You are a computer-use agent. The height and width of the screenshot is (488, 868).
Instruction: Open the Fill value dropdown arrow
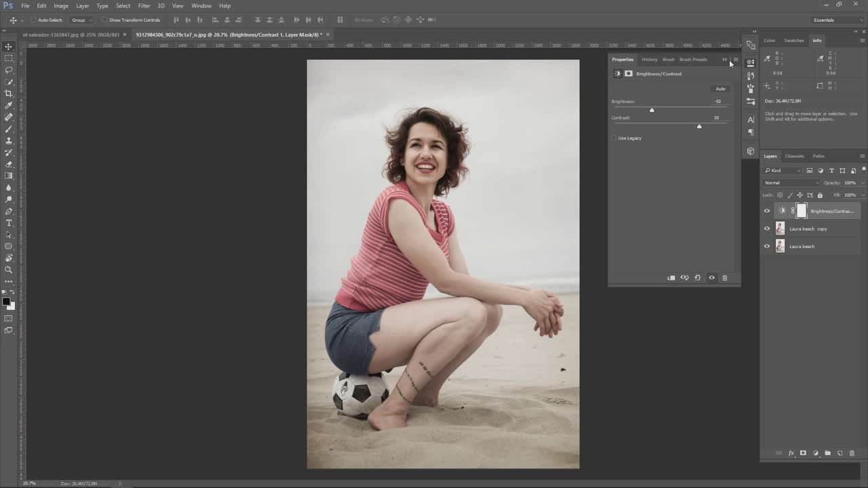click(x=863, y=195)
